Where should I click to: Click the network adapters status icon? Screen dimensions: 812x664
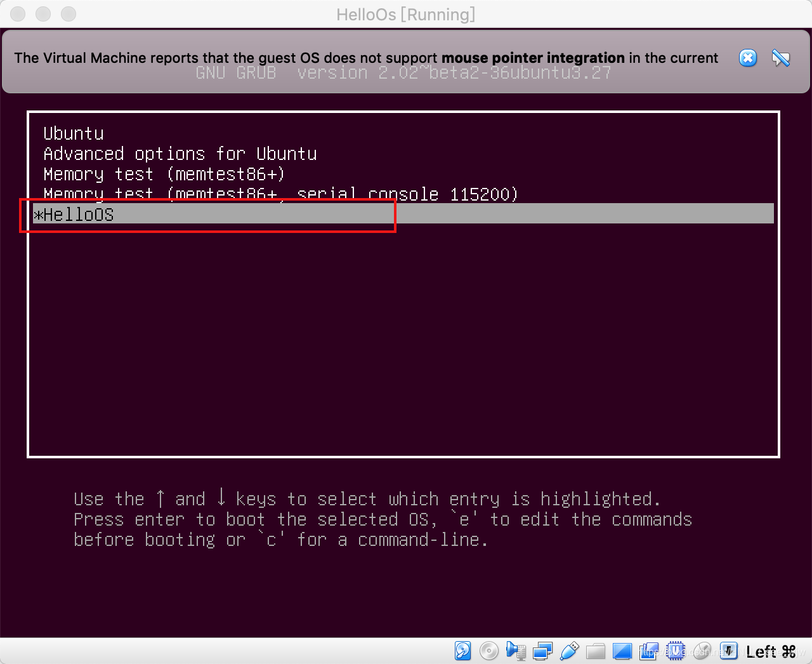click(542, 651)
